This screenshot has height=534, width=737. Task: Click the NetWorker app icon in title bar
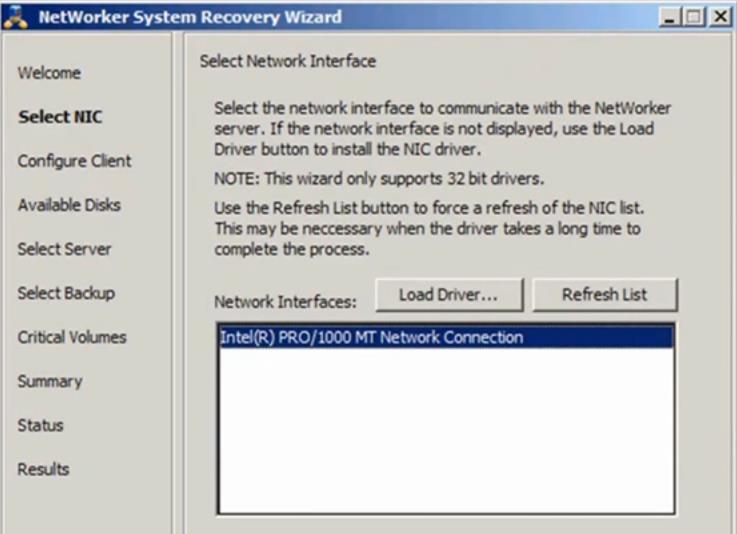[16, 16]
